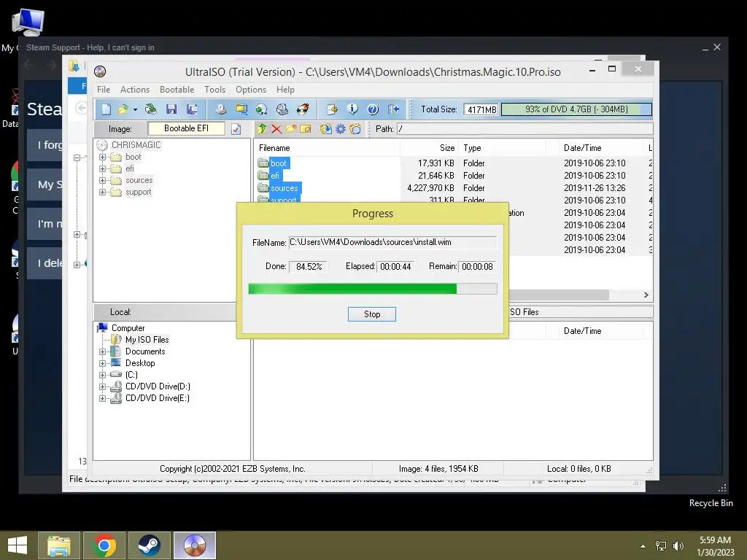Click the Filename column header
Screen dimensions: 747x560
(x=327, y=148)
